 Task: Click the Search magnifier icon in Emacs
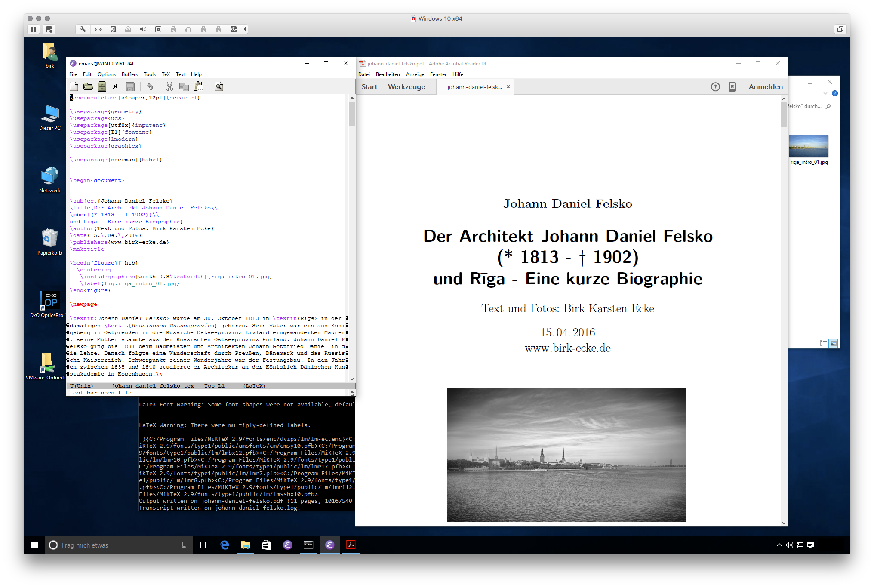click(219, 86)
